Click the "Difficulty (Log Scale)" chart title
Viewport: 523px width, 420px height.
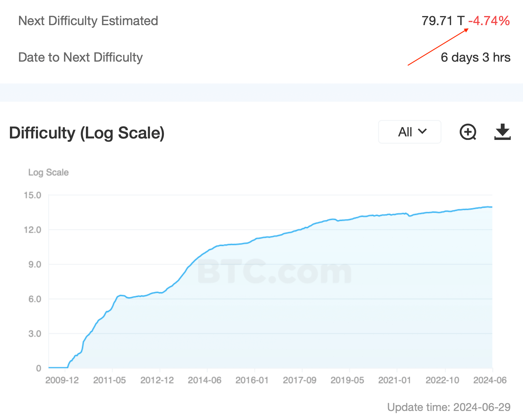[x=87, y=133]
